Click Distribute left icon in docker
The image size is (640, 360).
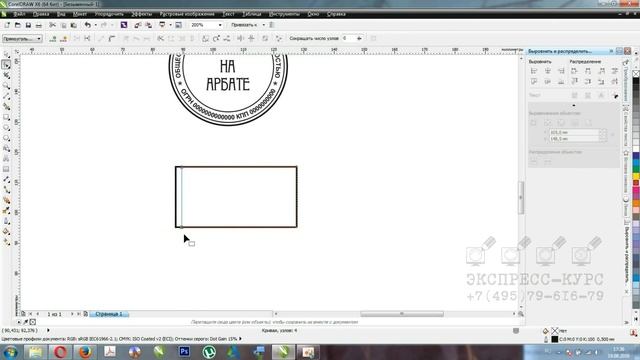574,71
